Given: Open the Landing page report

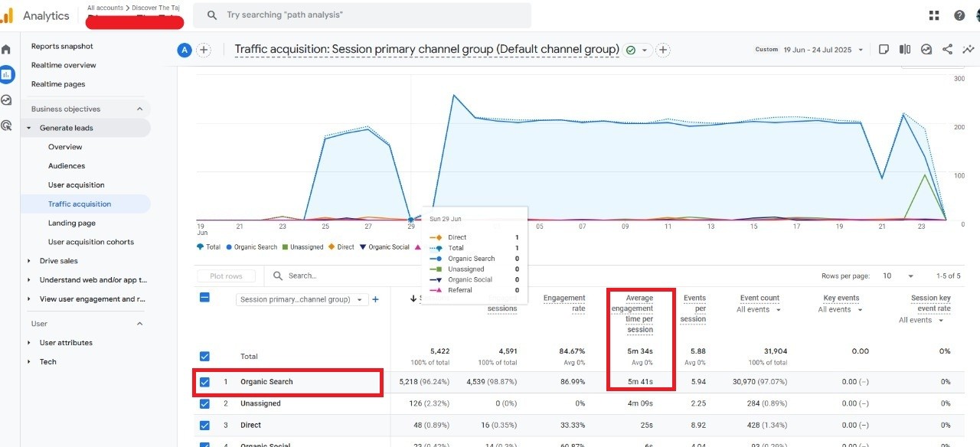Looking at the screenshot, I should point(71,223).
